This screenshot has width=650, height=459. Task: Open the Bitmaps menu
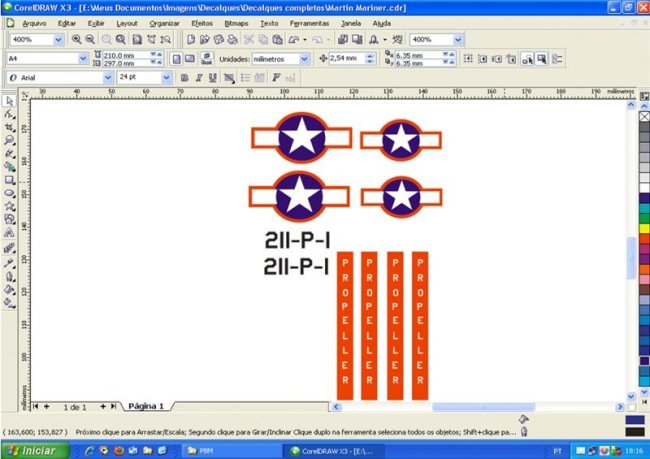click(236, 22)
